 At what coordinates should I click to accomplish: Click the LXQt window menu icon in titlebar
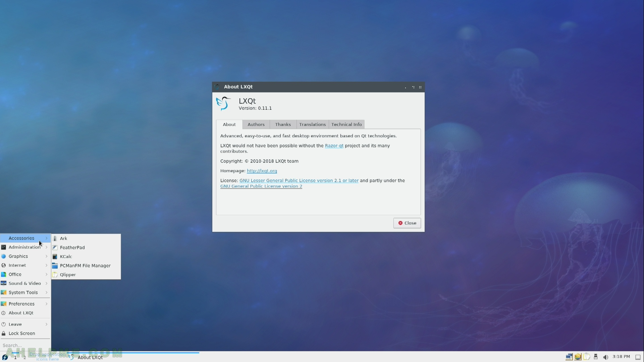click(x=217, y=87)
